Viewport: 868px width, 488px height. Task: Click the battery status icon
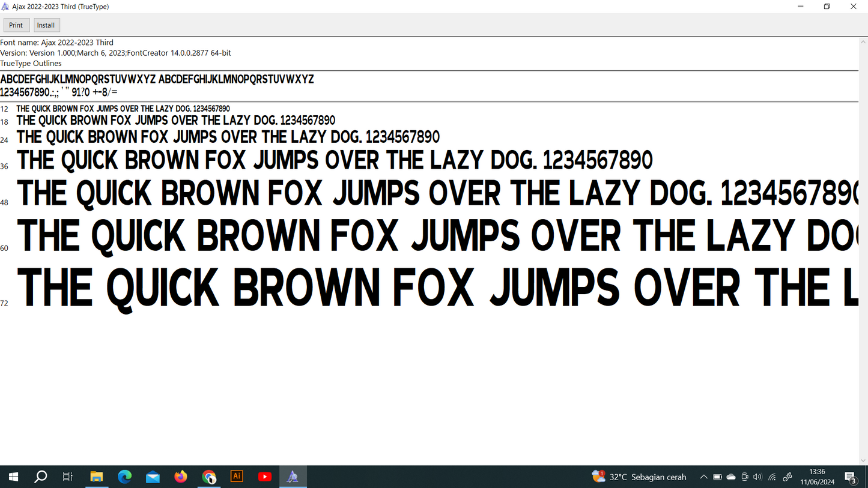[x=717, y=477]
